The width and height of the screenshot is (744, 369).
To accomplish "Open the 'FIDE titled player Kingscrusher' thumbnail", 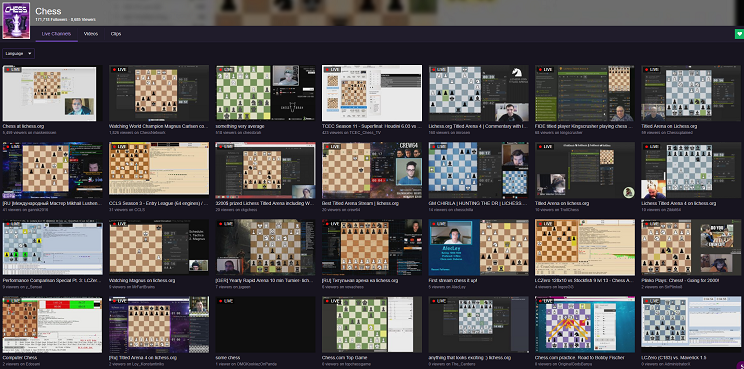I will pyautogui.click(x=585, y=93).
